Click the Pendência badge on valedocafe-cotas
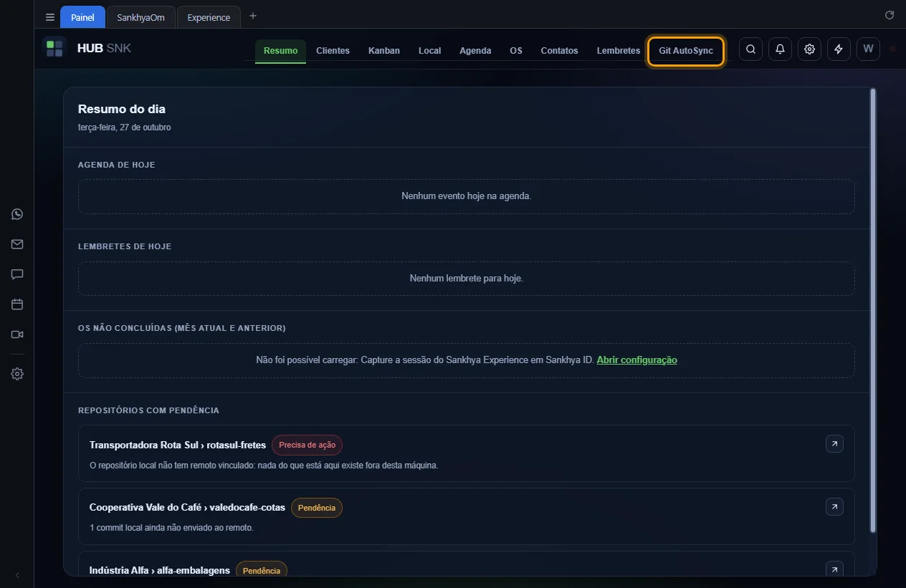Viewport: 906px width, 588px height. [316, 508]
